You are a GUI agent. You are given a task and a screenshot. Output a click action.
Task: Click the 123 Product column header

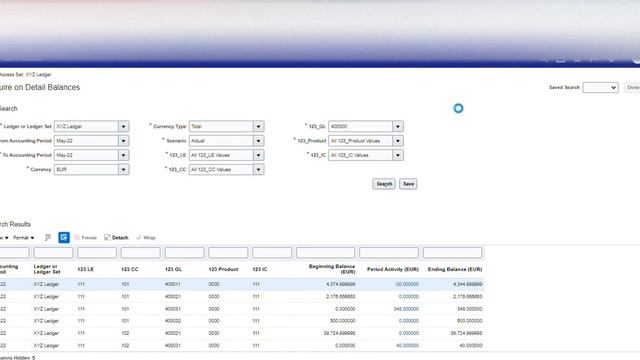click(223, 269)
